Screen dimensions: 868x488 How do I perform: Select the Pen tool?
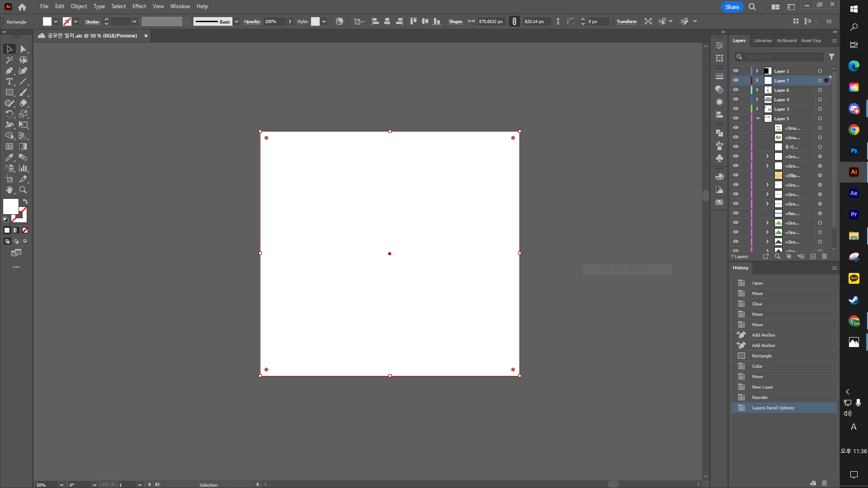[x=9, y=70]
